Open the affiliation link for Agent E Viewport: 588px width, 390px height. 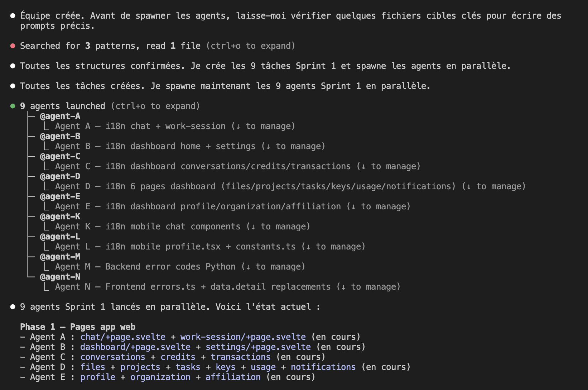click(x=233, y=377)
